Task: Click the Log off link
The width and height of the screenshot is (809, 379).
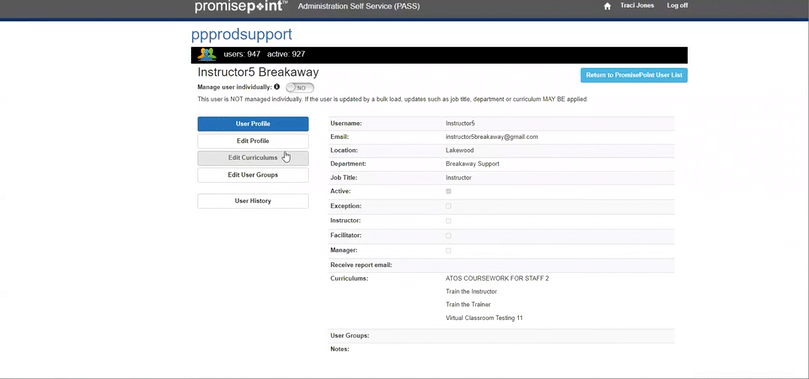Action: (677, 6)
